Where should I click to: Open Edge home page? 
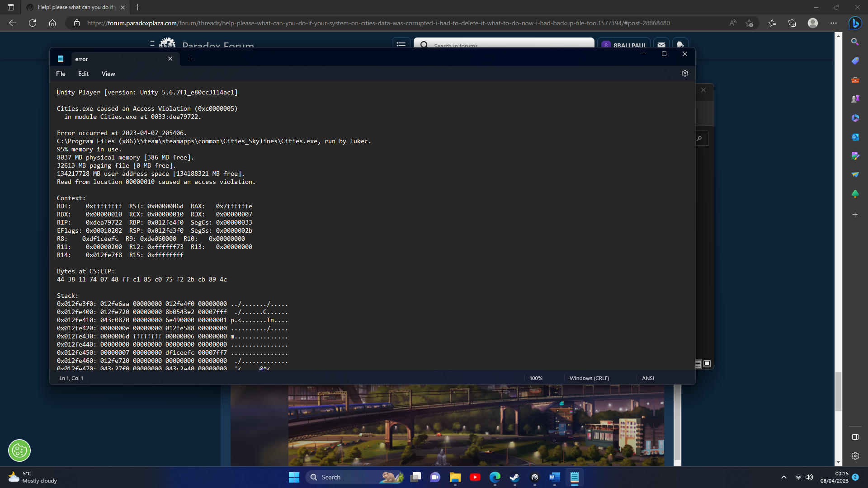click(52, 23)
